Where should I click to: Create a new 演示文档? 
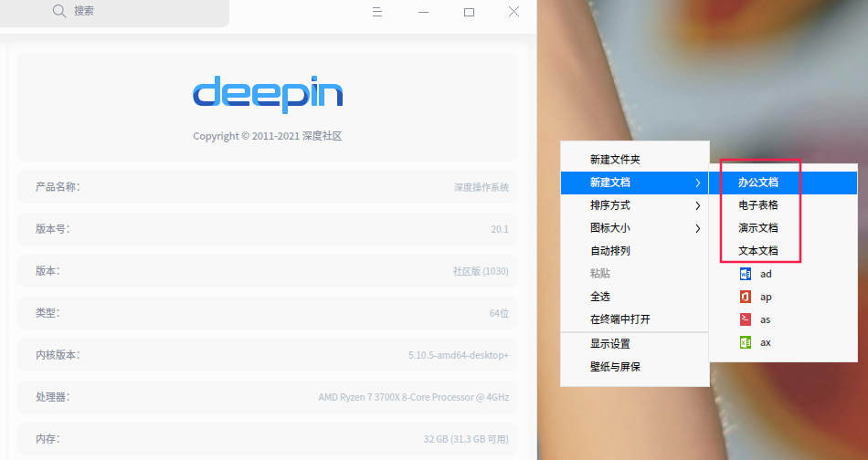point(783,228)
